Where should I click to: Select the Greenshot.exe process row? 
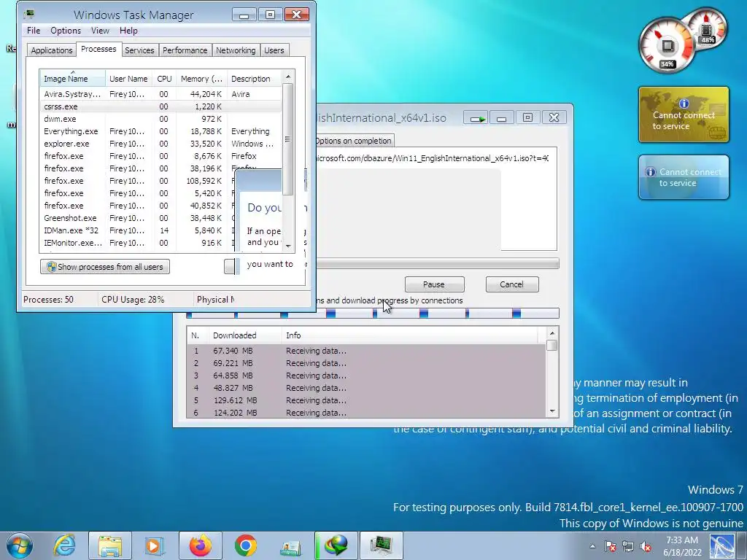137,218
